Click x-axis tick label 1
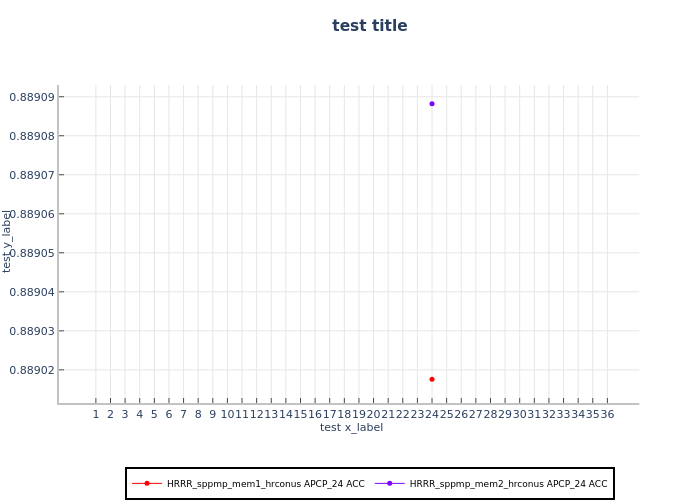 (96, 415)
